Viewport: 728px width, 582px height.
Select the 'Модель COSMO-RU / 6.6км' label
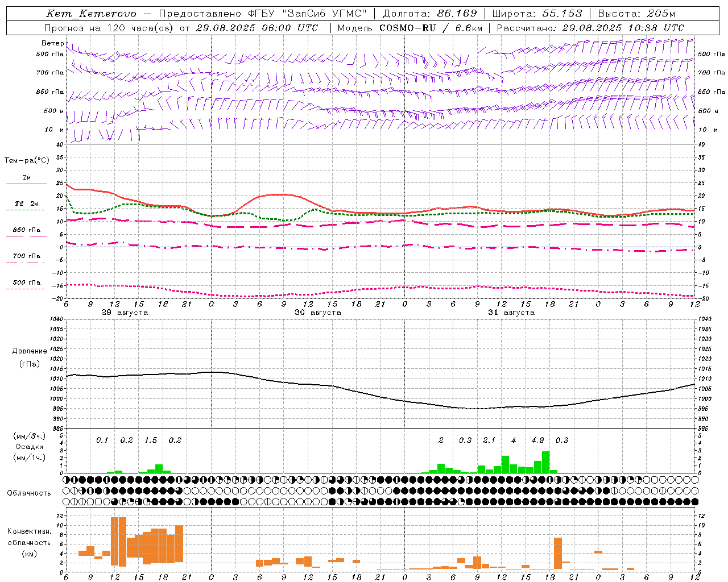tap(409, 28)
